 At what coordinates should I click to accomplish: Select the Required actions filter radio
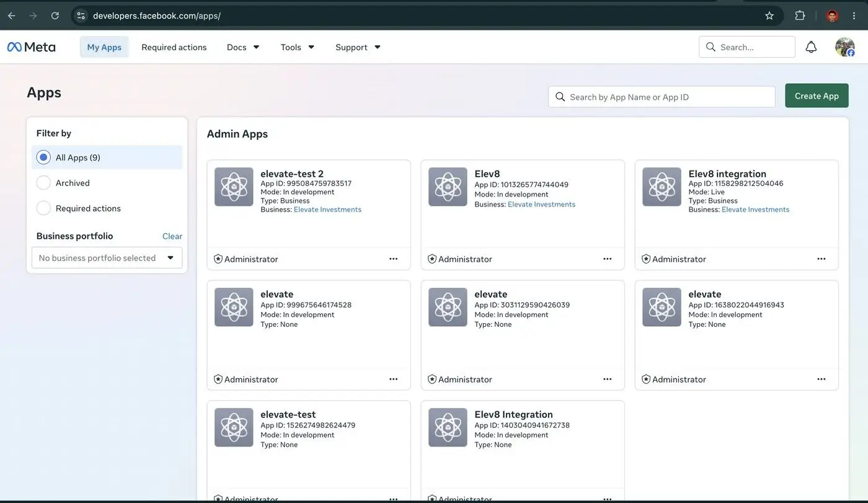43,208
